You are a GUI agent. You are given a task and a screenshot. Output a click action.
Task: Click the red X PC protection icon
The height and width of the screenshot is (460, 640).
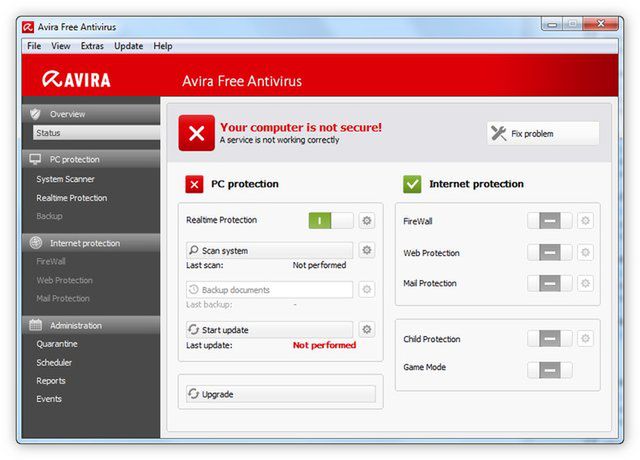coord(194,184)
